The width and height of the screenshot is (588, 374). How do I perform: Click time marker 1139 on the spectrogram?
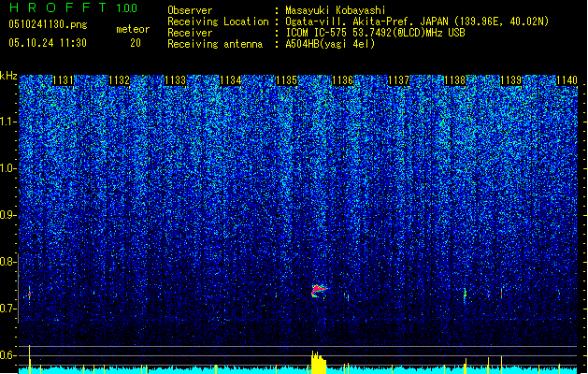pyautogui.click(x=510, y=80)
